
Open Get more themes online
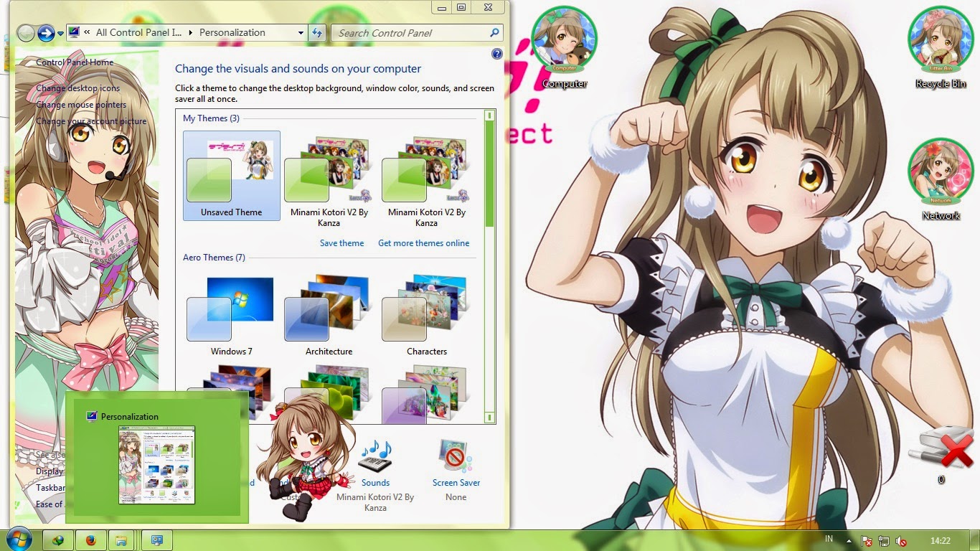(x=424, y=242)
